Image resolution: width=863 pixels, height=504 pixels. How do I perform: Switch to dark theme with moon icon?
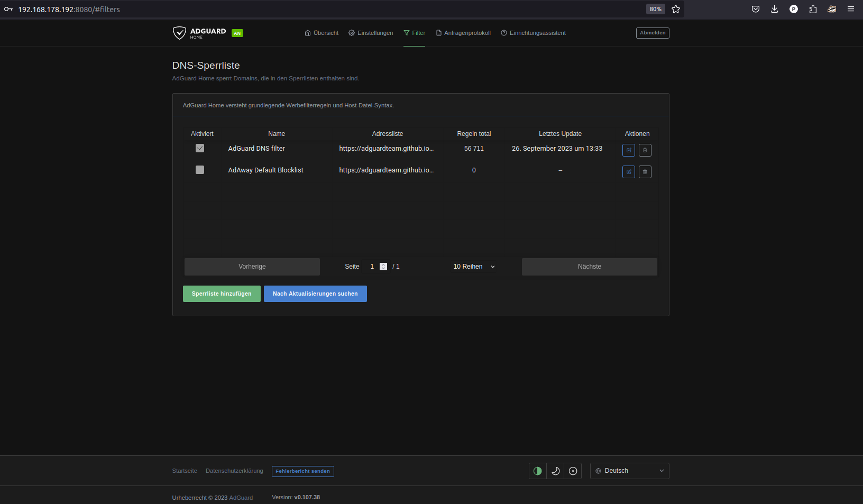click(x=555, y=471)
